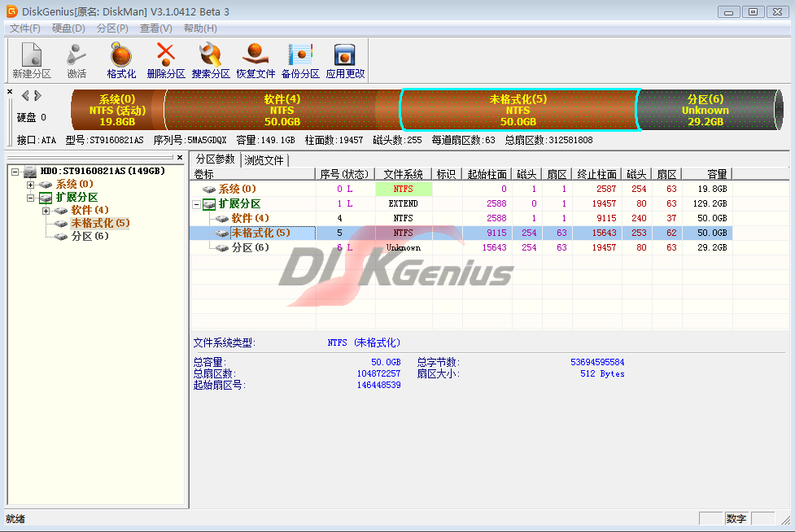The image size is (795, 532).
Task: Click the 146448539 starting sector value
Action: 378,385
